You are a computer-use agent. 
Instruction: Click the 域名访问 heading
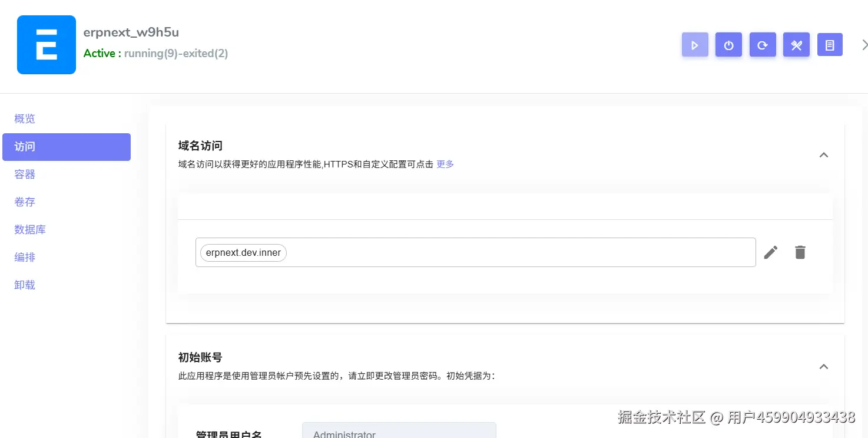pos(200,146)
